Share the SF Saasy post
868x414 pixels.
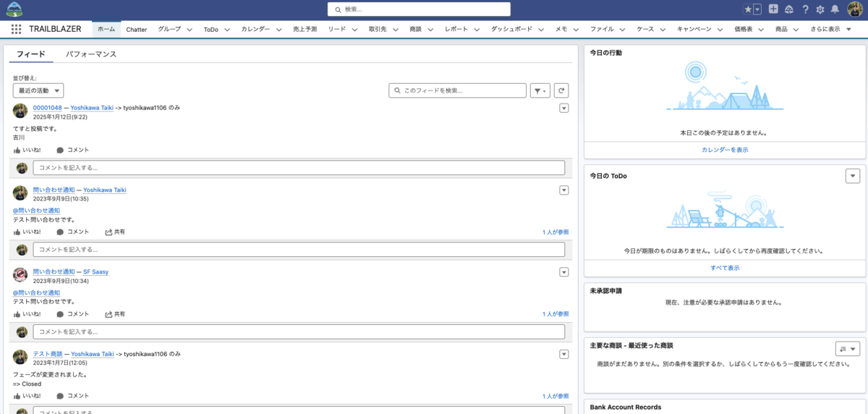(115, 314)
